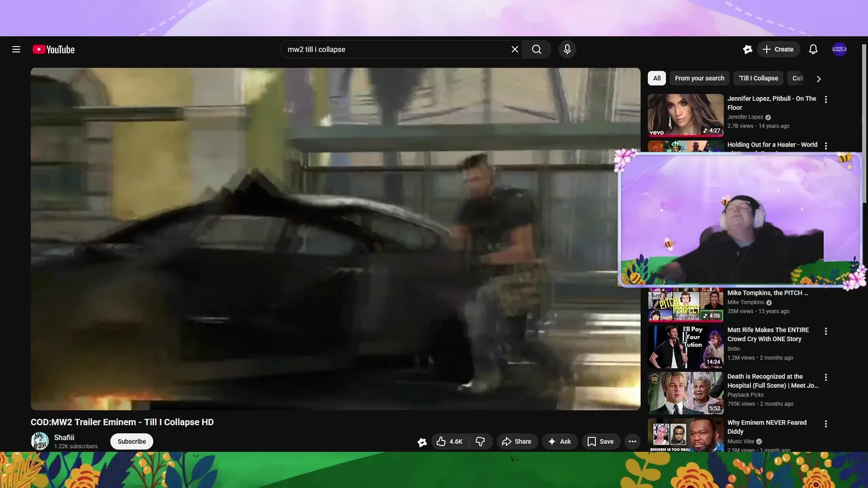Start voice search with microphone
The image size is (868, 488).
click(568, 49)
